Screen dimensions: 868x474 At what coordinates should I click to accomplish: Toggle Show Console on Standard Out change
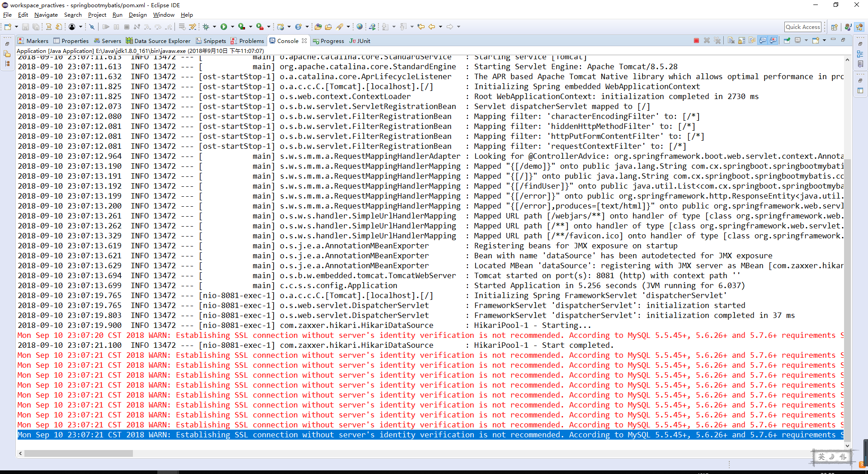pyautogui.click(x=763, y=41)
